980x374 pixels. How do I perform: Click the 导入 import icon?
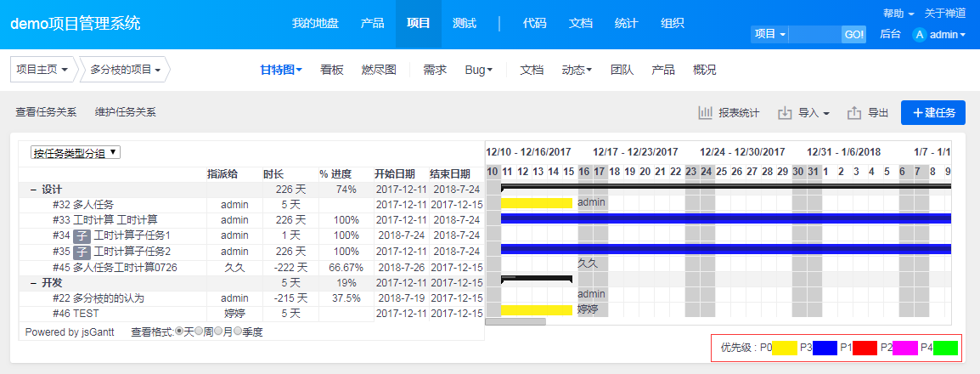pyautogui.click(x=785, y=113)
